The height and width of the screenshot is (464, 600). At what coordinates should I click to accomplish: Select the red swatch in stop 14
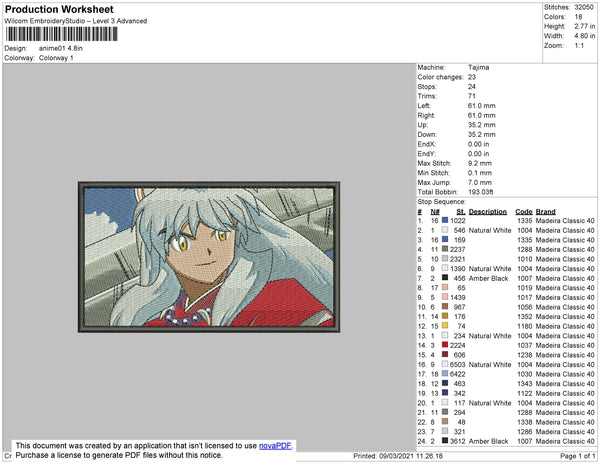click(445, 345)
